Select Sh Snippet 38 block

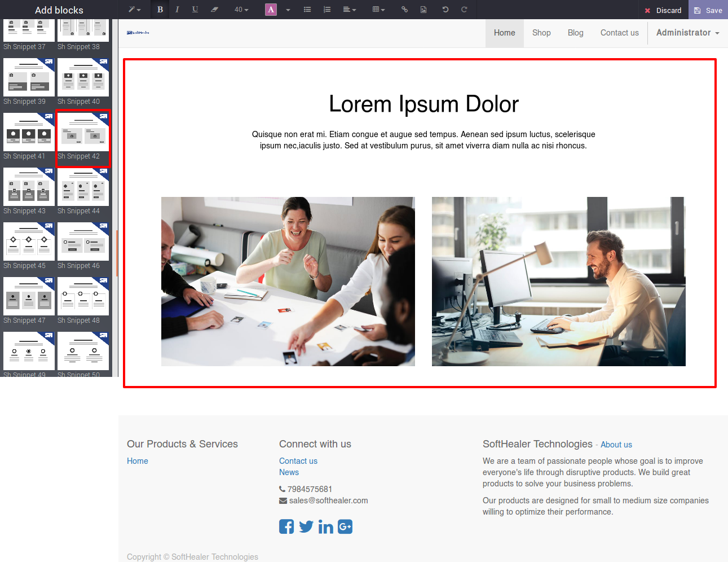click(x=83, y=35)
